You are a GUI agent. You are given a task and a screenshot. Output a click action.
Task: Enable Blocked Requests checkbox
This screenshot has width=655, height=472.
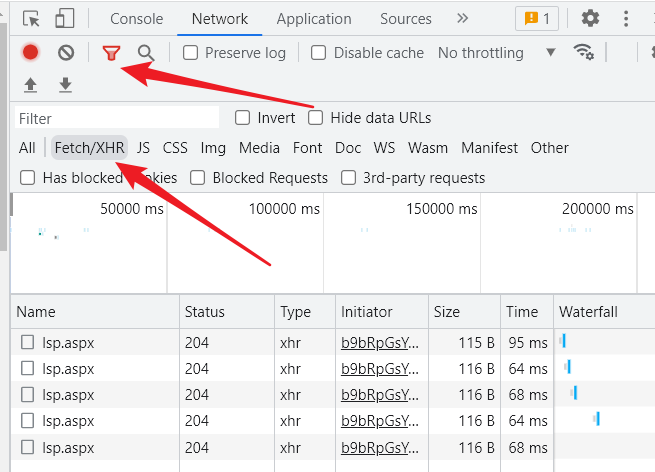[197, 178]
